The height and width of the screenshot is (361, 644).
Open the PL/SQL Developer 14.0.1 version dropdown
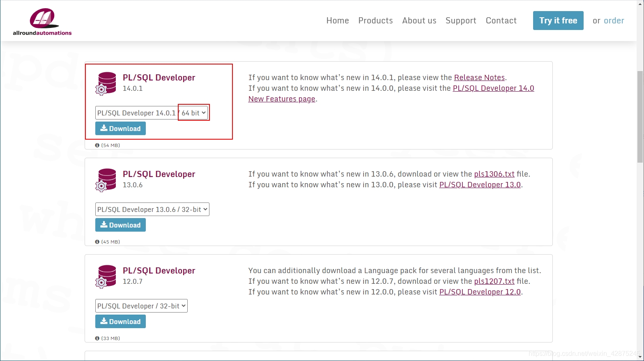[152, 113]
